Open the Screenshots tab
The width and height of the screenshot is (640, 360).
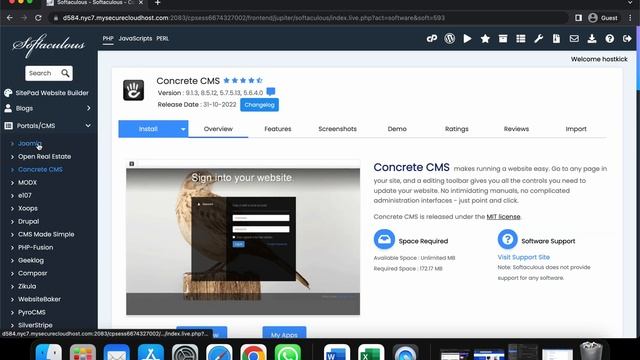pyautogui.click(x=337, y=129)
